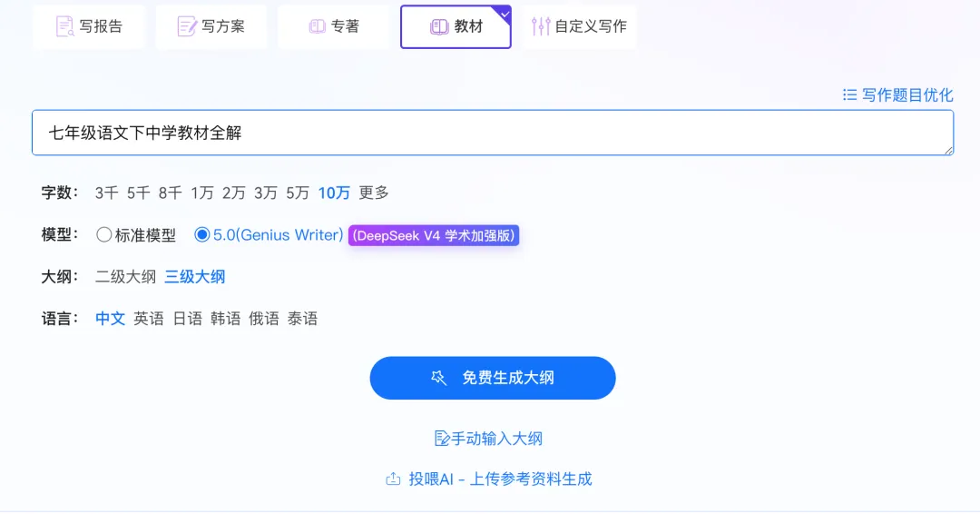Click the 自定义写作 sliders icon
This screenshot has height=514, width=980.
[x=541, y=26]
